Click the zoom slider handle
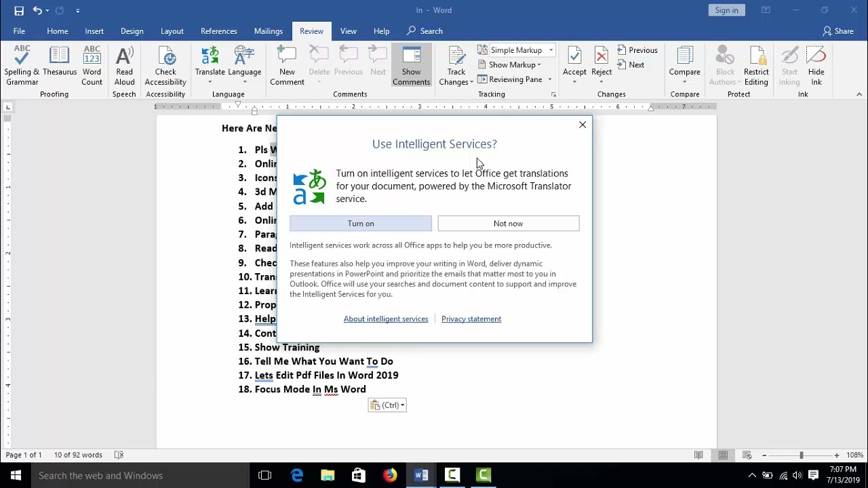Screen dimensions: 868x488 click(801, 455)
